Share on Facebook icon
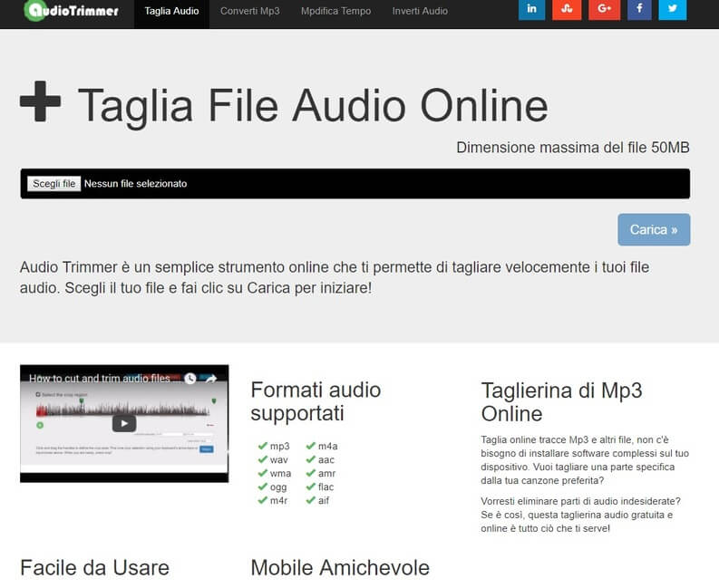The height and width of the screenshot is (588, 719). point(639,9)
